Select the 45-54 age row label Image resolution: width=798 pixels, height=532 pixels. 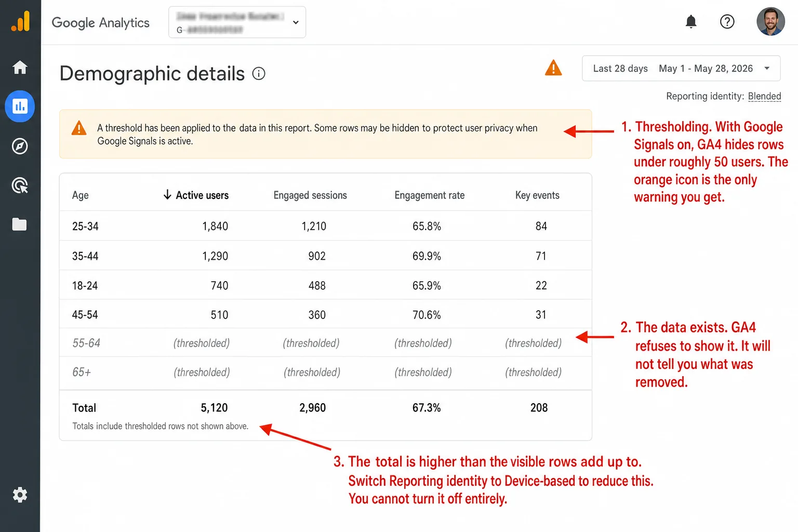pyautogui.click(x=85, y=315)
